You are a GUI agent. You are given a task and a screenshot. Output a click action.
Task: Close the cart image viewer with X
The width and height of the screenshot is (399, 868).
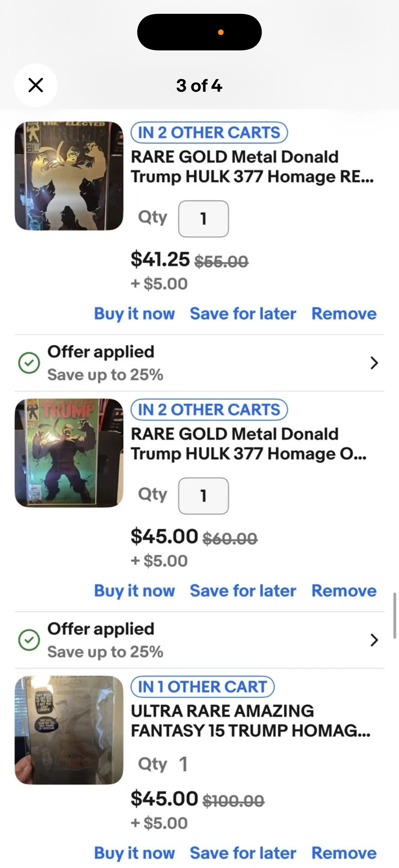click(x=36, y=85)
